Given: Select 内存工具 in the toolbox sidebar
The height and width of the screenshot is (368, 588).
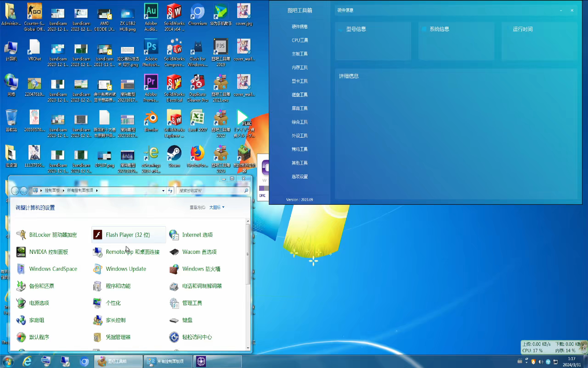Looking at the screenshot, I should point(300,67).
